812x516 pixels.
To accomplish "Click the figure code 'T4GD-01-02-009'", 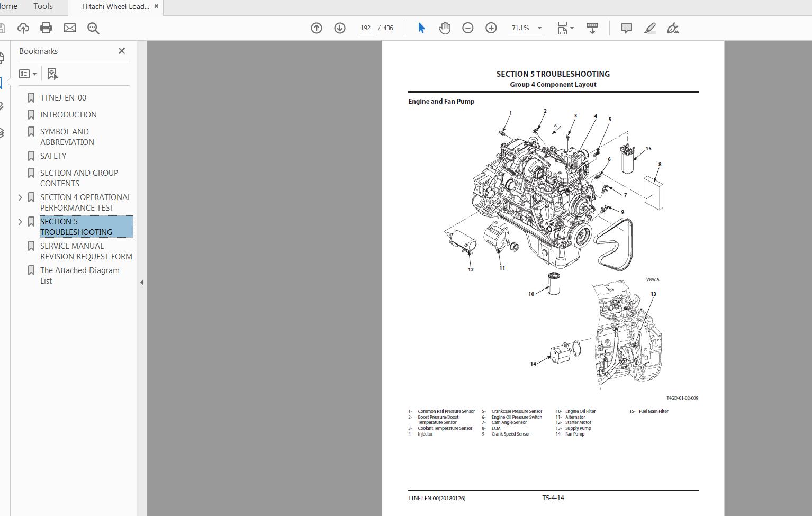I will point(682,398).
